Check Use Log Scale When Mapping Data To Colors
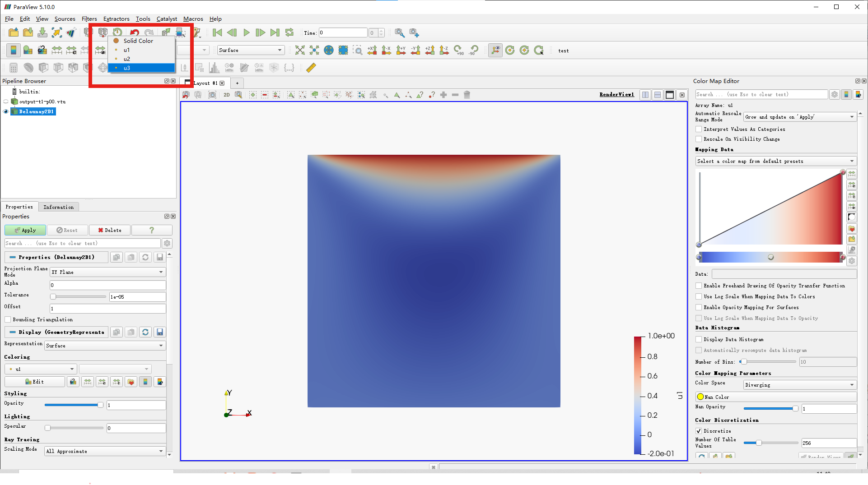The image size is (868, 485). pos(699,296)
